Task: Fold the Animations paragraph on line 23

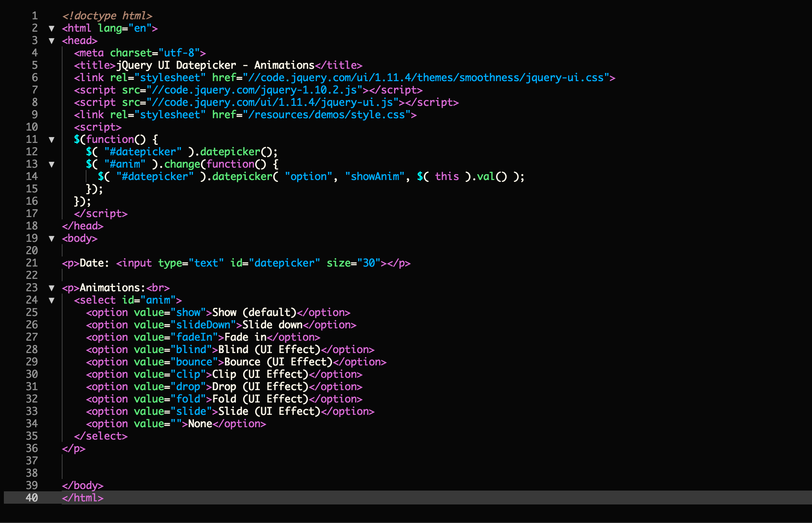Action: tap(51, 288)
